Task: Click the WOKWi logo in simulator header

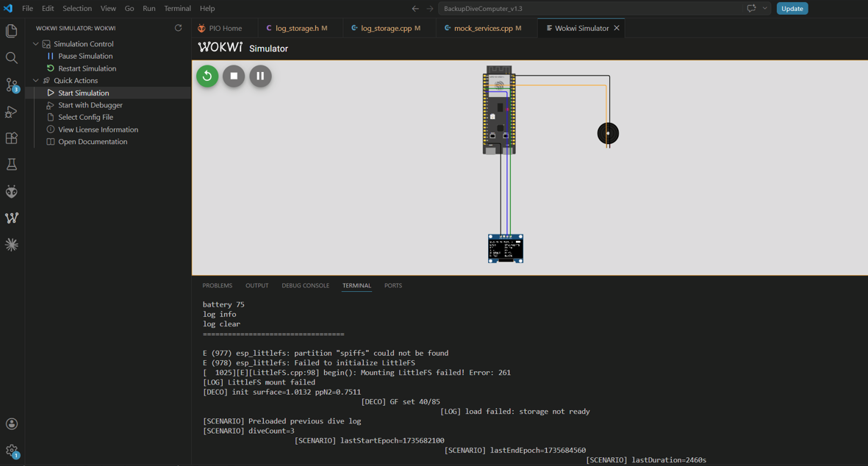Action: coord(220,48)
